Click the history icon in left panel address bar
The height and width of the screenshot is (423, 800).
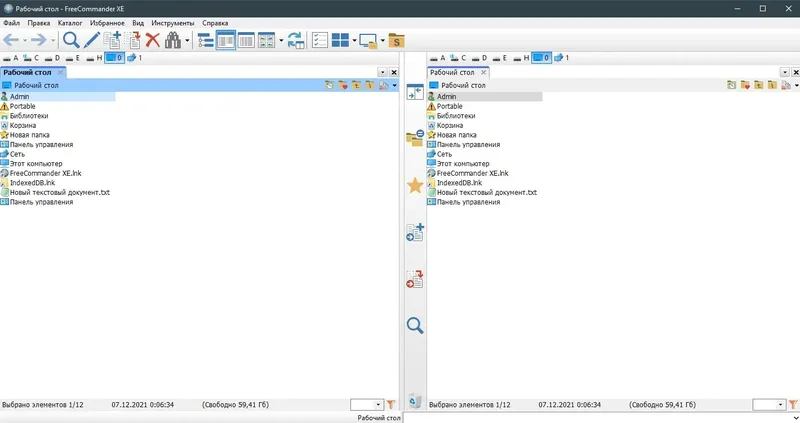pos(329,85)
